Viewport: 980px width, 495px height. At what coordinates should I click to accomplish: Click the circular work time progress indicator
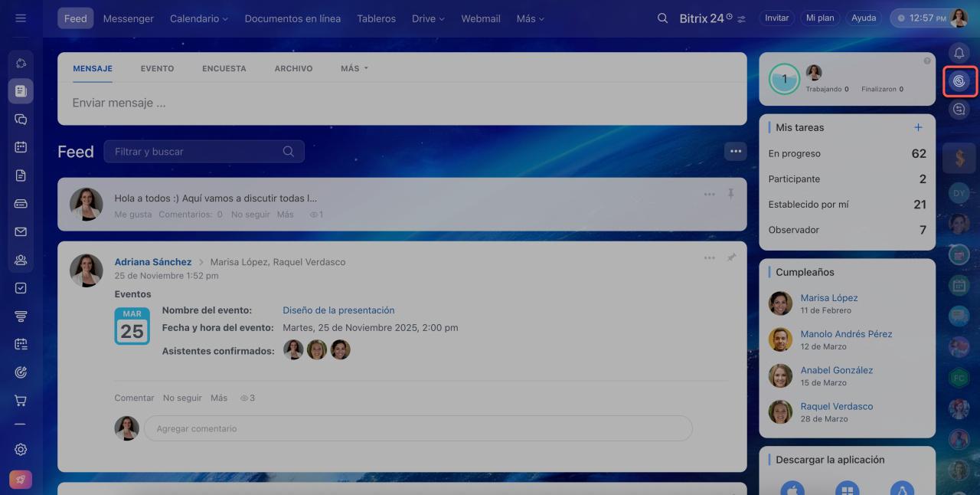pos(784,79)
